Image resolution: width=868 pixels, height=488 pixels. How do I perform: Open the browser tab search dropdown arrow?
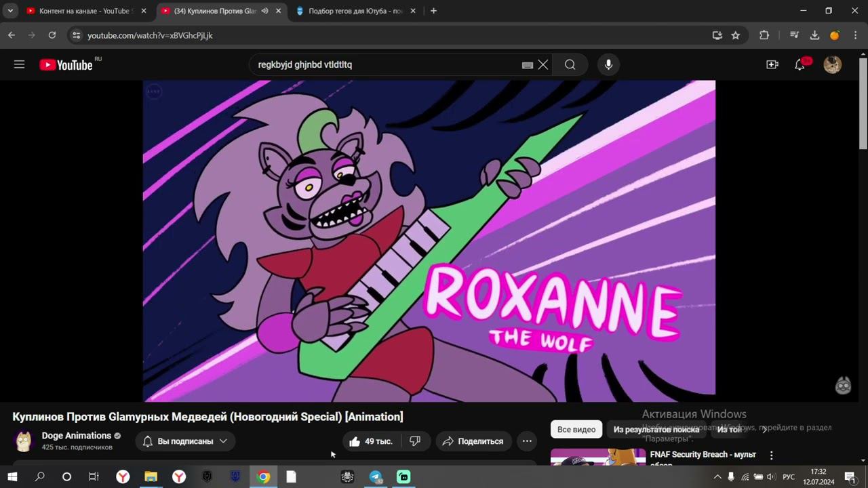[x=10, y=11]
